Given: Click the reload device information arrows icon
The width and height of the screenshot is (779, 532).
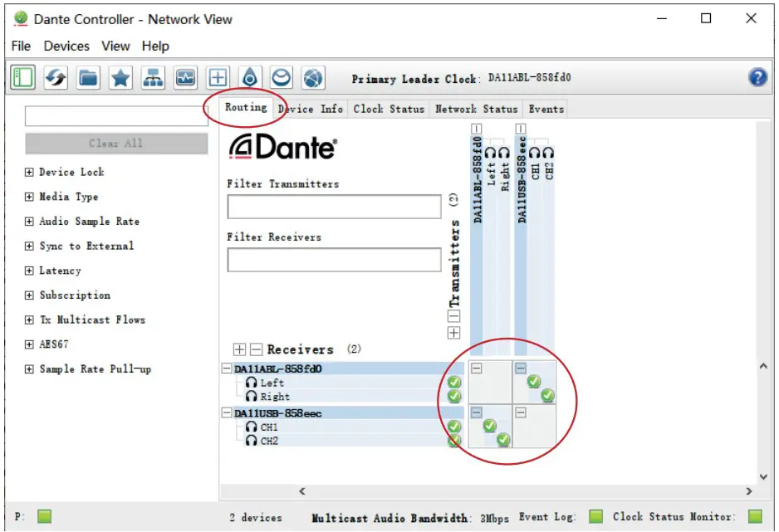Looking at the screenshot, I should [55, 78].
